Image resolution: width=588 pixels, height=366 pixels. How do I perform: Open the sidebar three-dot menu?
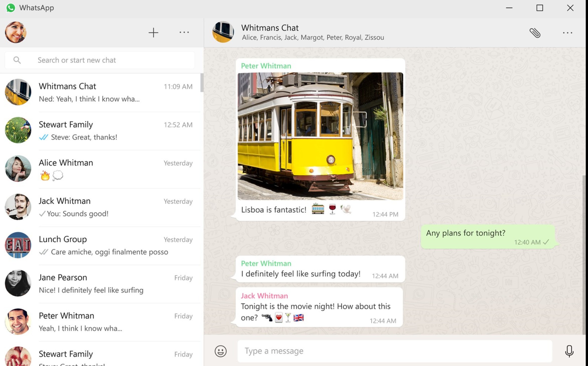(x=184, y=32)
